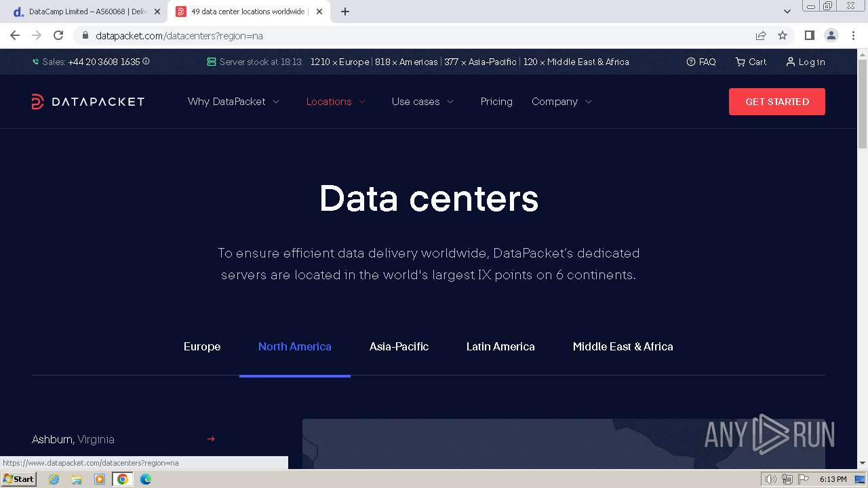
Task: Open Microsoft Edge from taskbar
Action: pos(146,479)
